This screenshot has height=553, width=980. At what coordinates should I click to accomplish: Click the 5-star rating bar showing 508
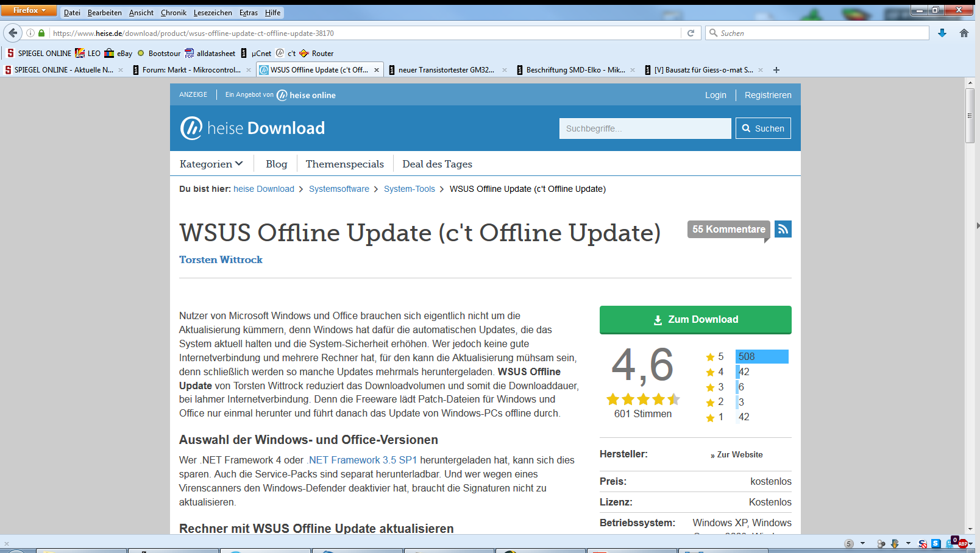[x=762, y=356]
